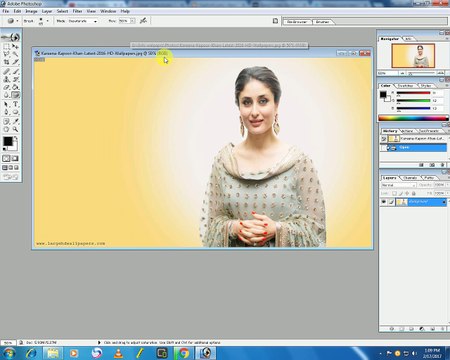Image resolution: width=450 pixels, height=360 pixels.
Task: Select the Brush tool in toolbox
Action: [x=15, y=72]
